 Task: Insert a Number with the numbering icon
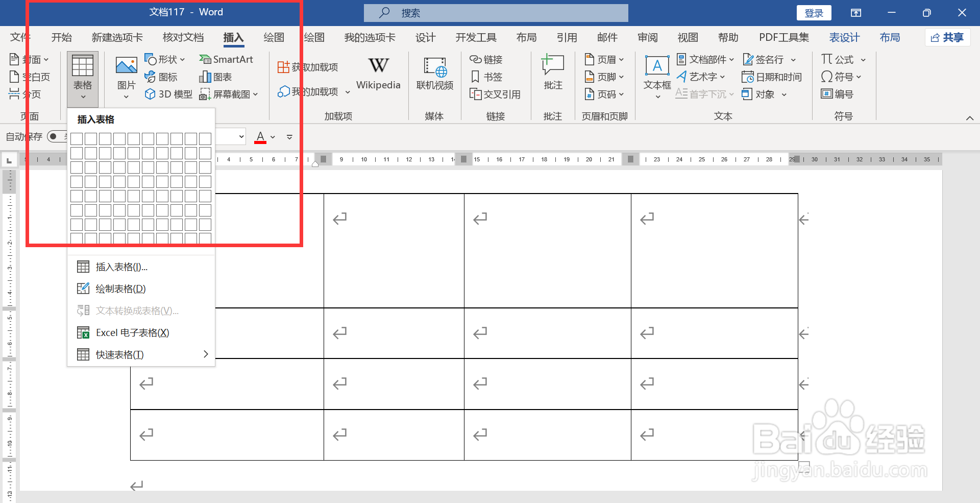point(837,94)
